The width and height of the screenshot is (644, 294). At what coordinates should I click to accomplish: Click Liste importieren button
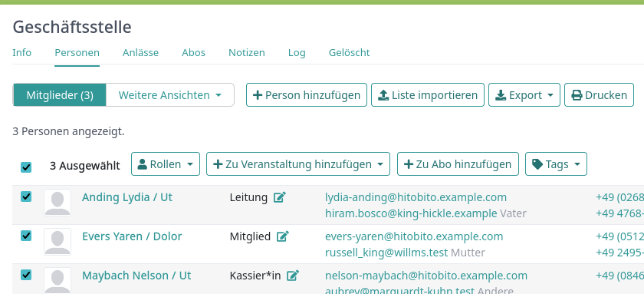pyautogui.click(x=428, y=95)
